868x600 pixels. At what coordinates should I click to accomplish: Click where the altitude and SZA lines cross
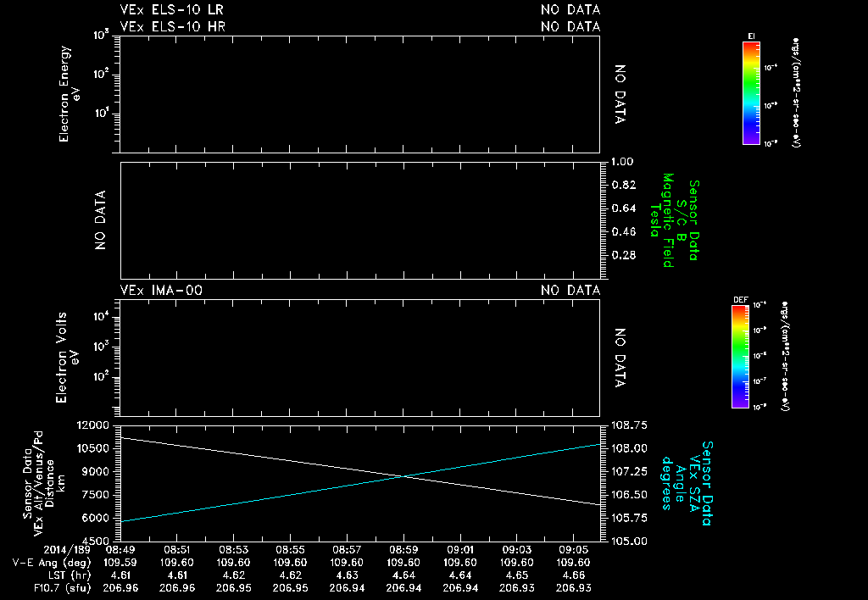pyautogui.click(x=404, y=476)
